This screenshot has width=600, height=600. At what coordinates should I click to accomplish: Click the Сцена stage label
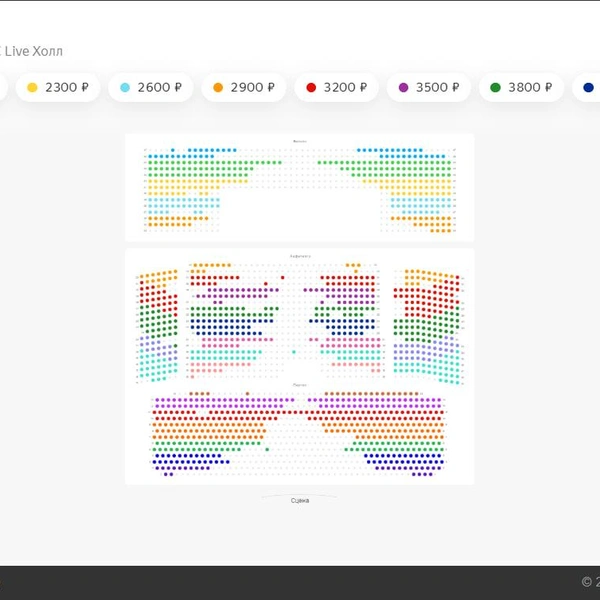300,501
